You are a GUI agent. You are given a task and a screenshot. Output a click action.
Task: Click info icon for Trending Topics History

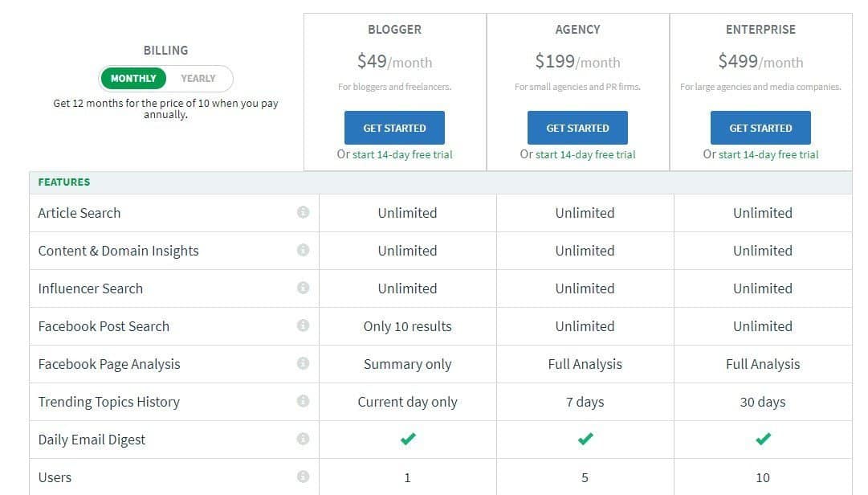coord(303,401)
